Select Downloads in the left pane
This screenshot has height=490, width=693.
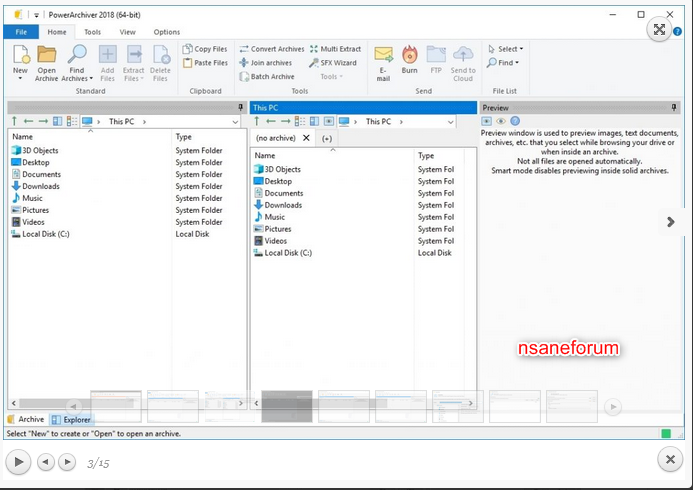(x=35, y=186)
